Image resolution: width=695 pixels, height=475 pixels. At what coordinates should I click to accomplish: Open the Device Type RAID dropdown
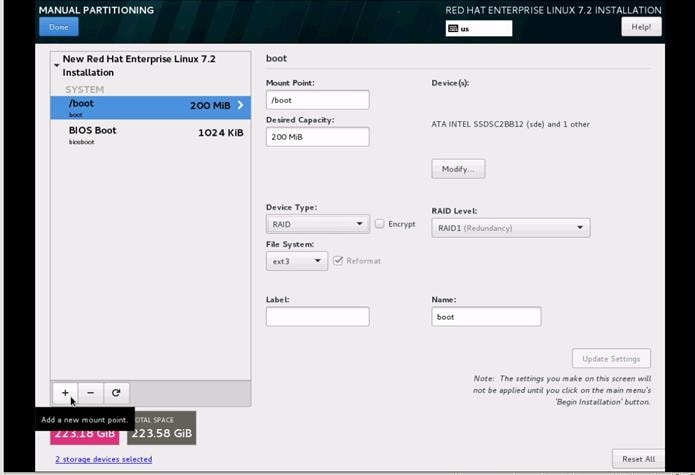pos(317,224)
